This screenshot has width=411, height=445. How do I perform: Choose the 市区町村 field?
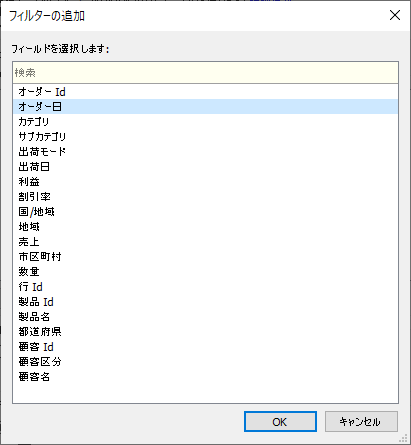(x=205, y=257)
